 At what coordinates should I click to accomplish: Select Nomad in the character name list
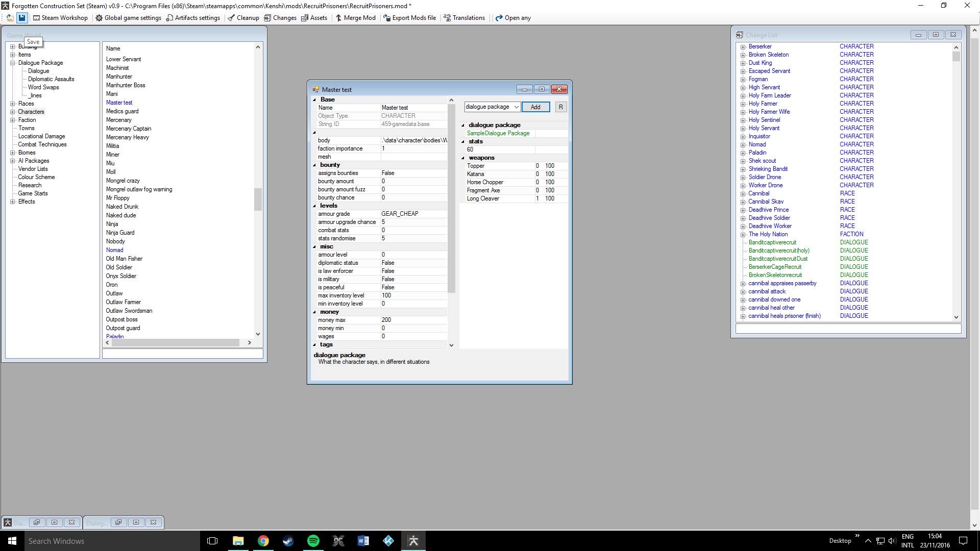[114, 250]
